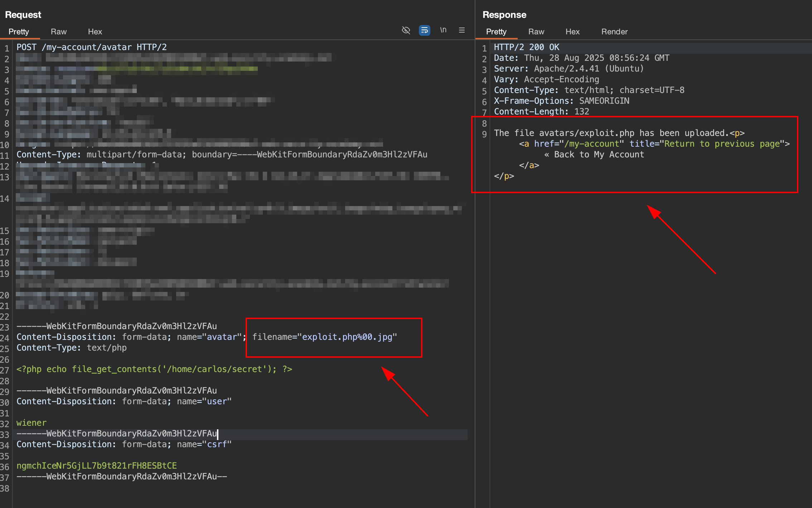Select the Response Pretty tab
Image resolution: width=812 pixels, height=508 pixels.
coord(496,31)
